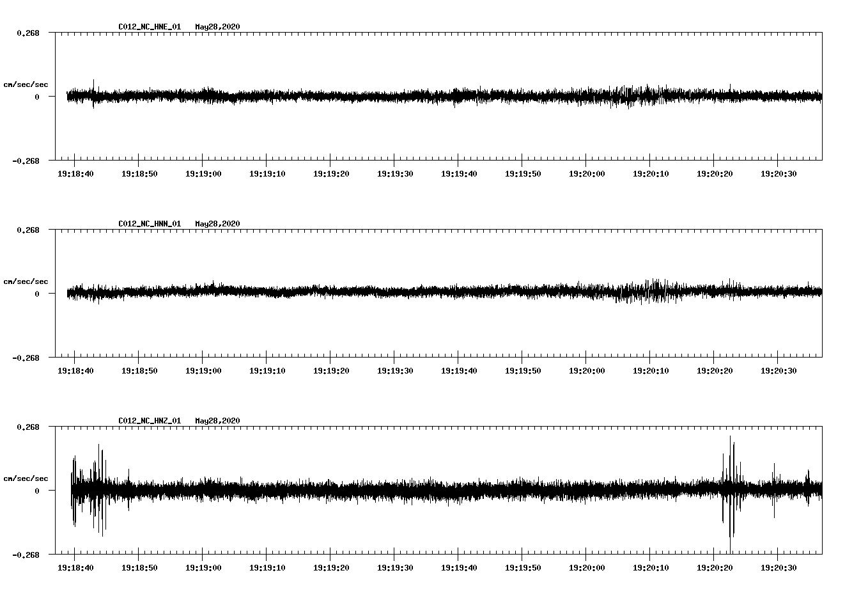This screenshot has height=591, width=868.
Task: Pick the 19:18:50 time label under HNE plot
Action: (139, 173)
